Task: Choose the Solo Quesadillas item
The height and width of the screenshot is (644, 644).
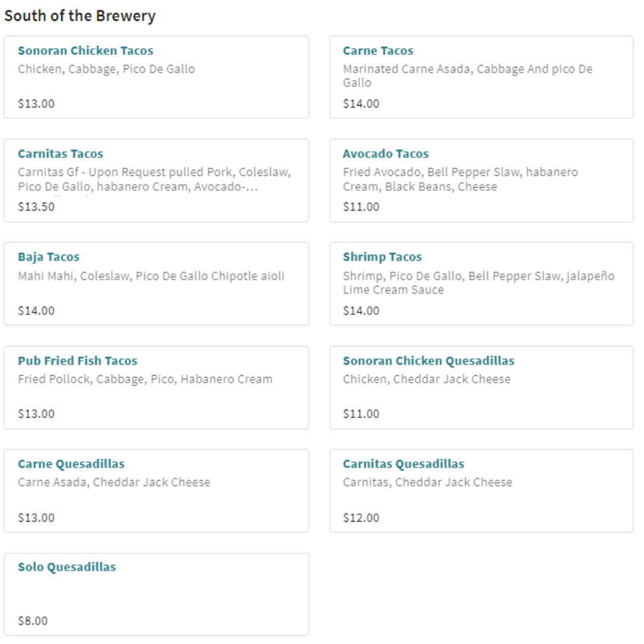Action: 67,567
